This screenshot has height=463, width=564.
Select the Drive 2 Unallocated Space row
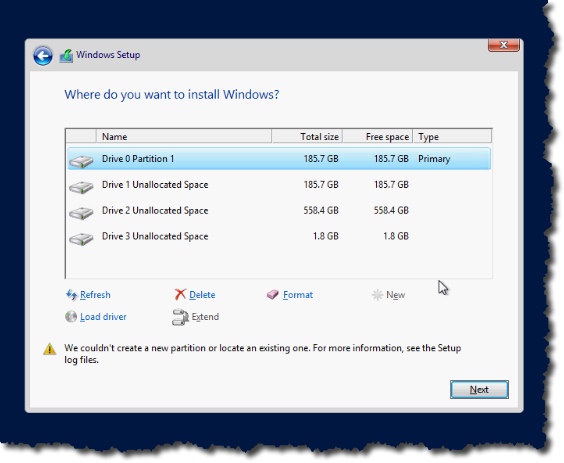(279, 210)
